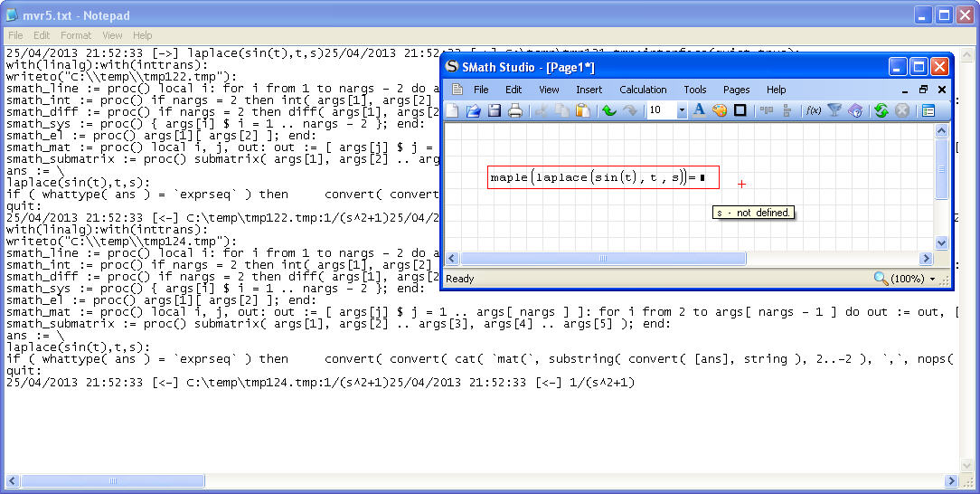980x494 pixels.
Task: Recalculate worksheet with green refresh icon
Action: click(x=881, y=110)
